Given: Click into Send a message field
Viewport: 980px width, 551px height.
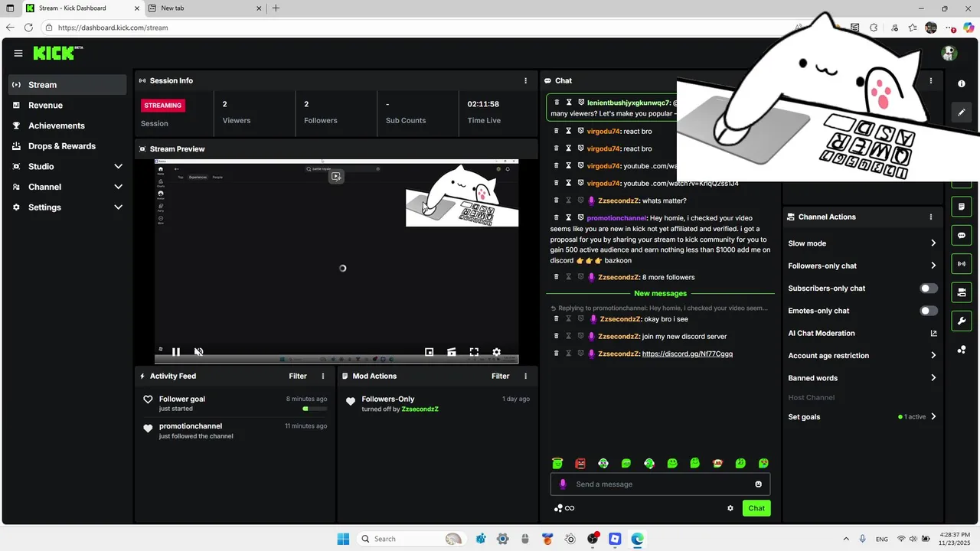Looking at the screenshot, I should coord(660,484).
